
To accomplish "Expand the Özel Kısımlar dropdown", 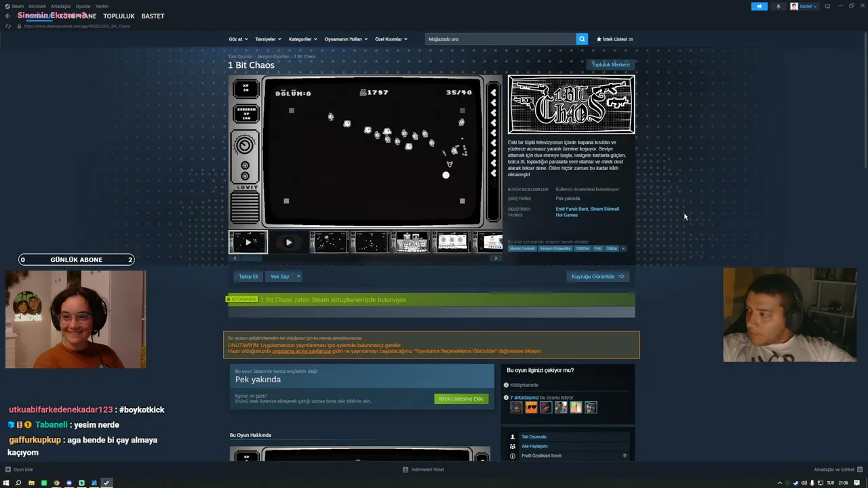I will click(x=391, y=39).
